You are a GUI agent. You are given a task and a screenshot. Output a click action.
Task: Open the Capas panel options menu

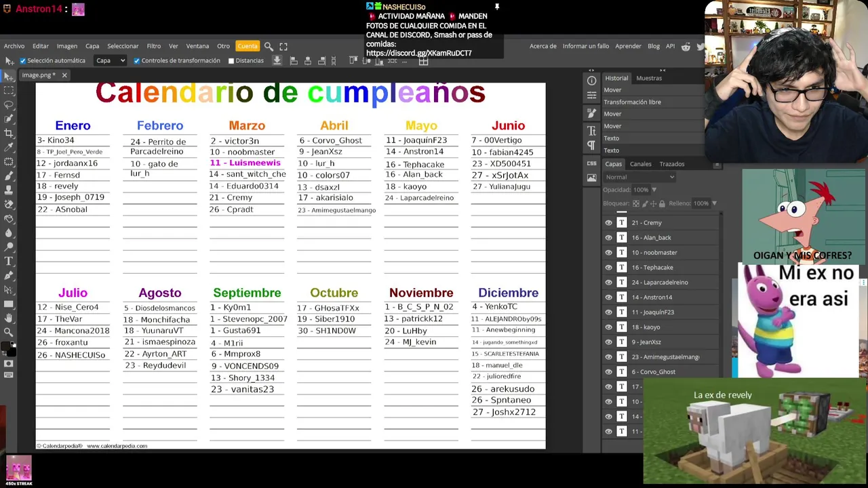tap(717, 164)
